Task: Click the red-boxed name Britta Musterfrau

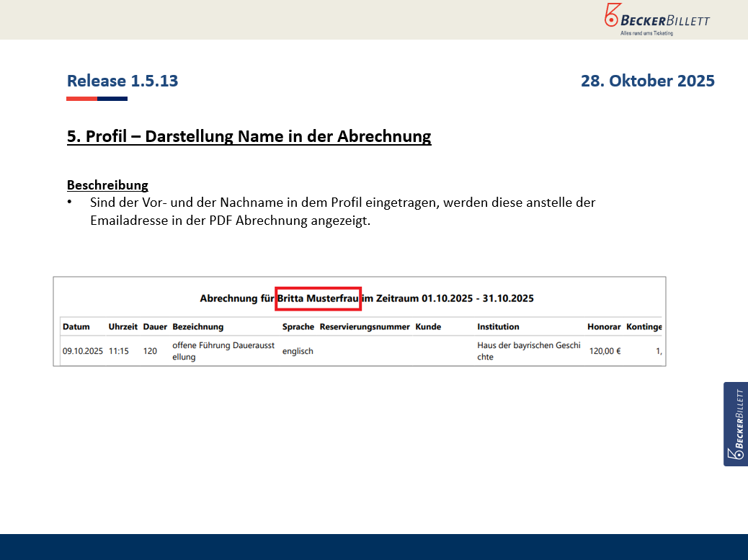Action: pos(318,298)
